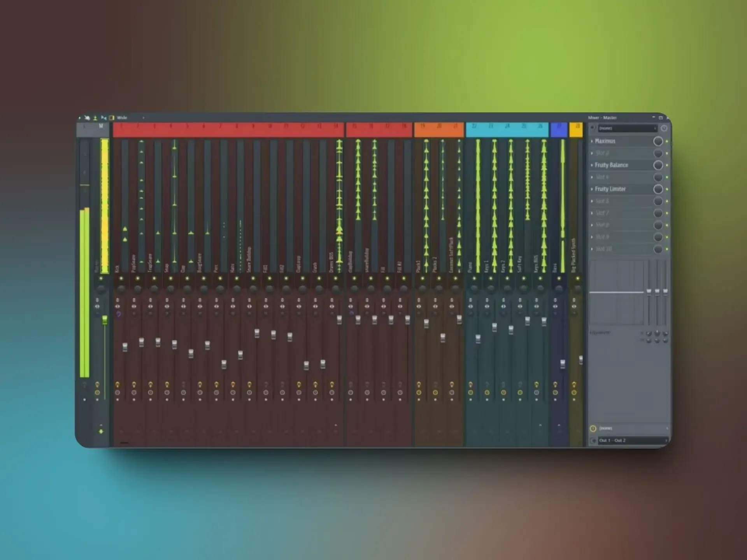
Task: Toggle the effects enable icon on Kick track
Action: tap(117, 385)
